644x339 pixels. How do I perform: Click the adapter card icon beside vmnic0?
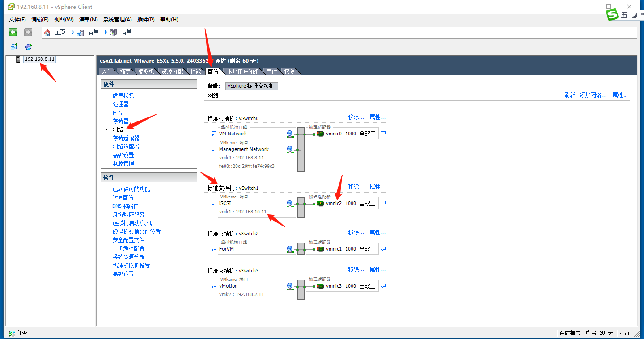coord(320,134)
